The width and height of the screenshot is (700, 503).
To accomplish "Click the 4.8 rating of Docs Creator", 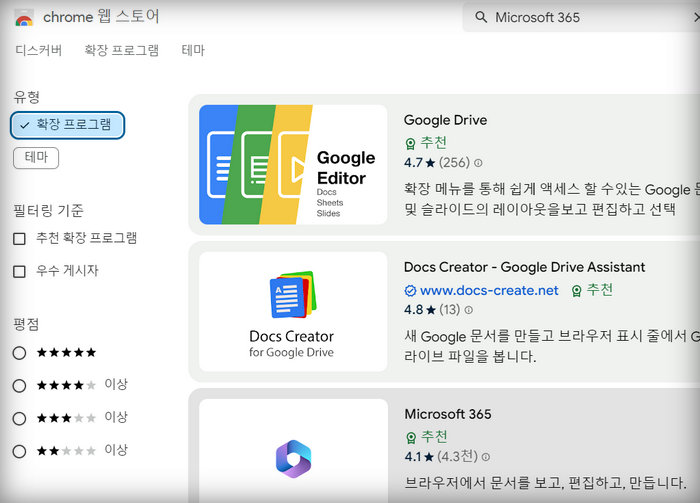I will (420, 309).
